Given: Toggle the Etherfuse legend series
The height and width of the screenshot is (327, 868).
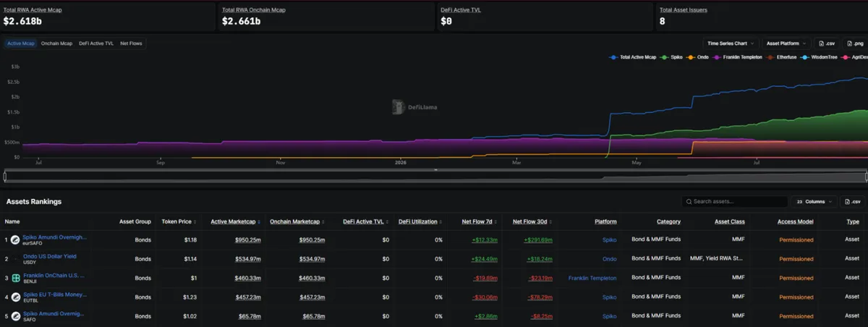Looking at the screenshot, I should pos(783,56).
